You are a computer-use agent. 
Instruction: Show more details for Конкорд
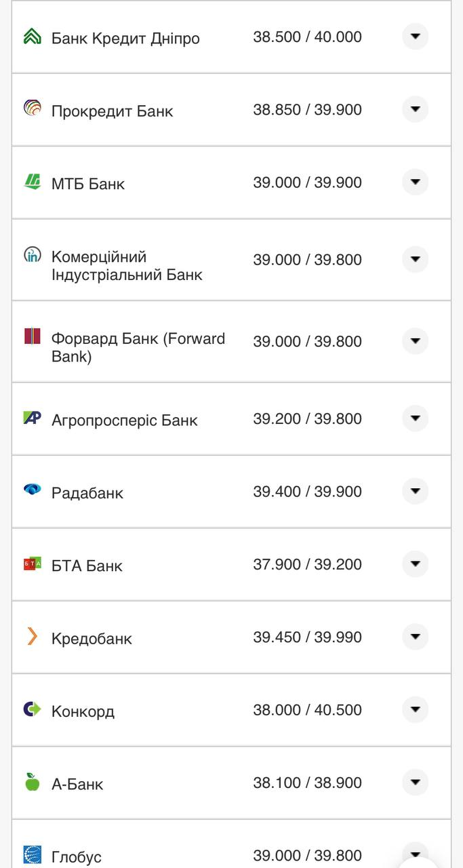point(415,709)
